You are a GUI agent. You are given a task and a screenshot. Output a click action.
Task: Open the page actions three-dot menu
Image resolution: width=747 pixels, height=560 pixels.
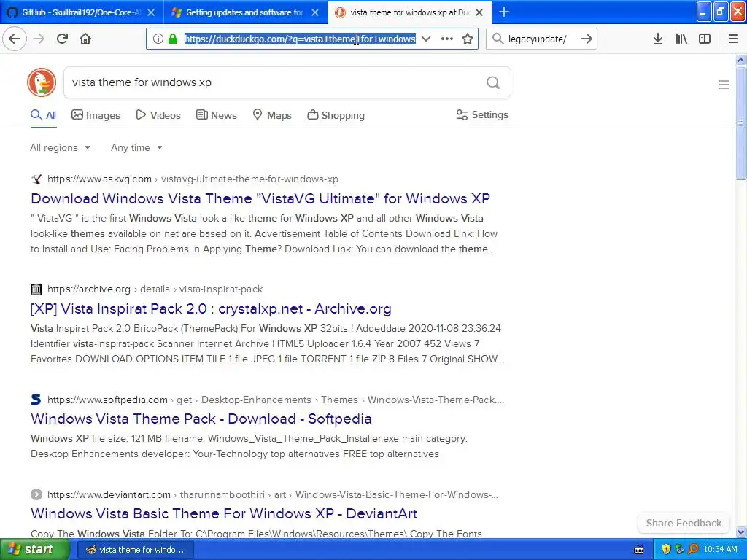[x=447, y=39]
